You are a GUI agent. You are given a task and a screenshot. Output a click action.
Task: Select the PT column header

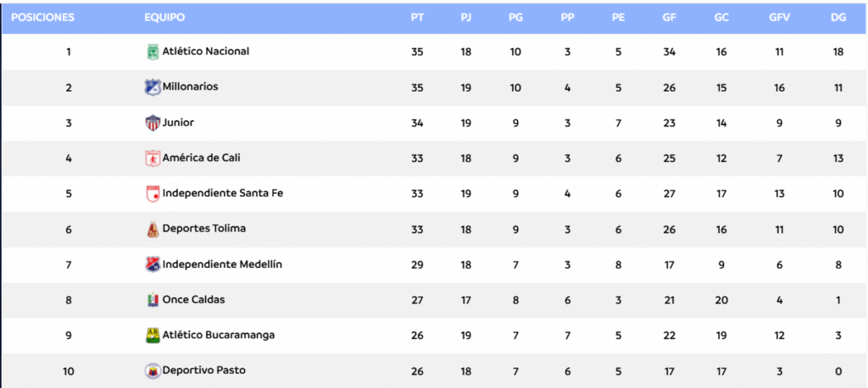pos(417,17)
